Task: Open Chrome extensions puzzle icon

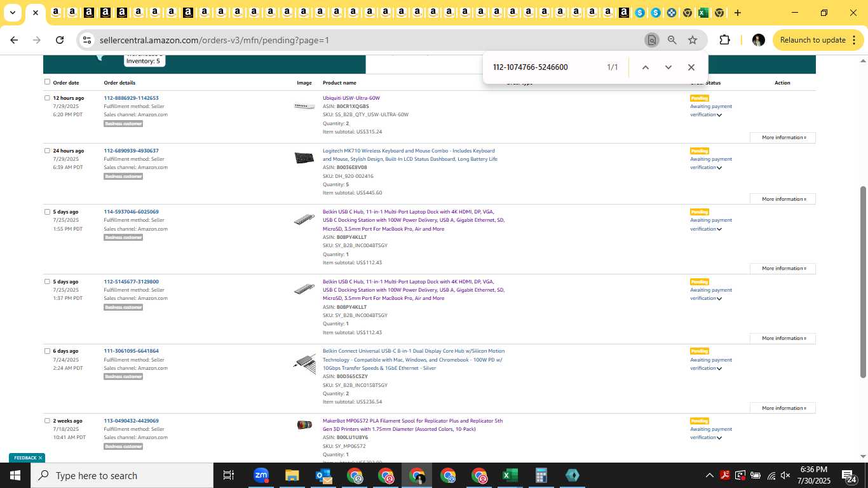Action: [724, 40]
